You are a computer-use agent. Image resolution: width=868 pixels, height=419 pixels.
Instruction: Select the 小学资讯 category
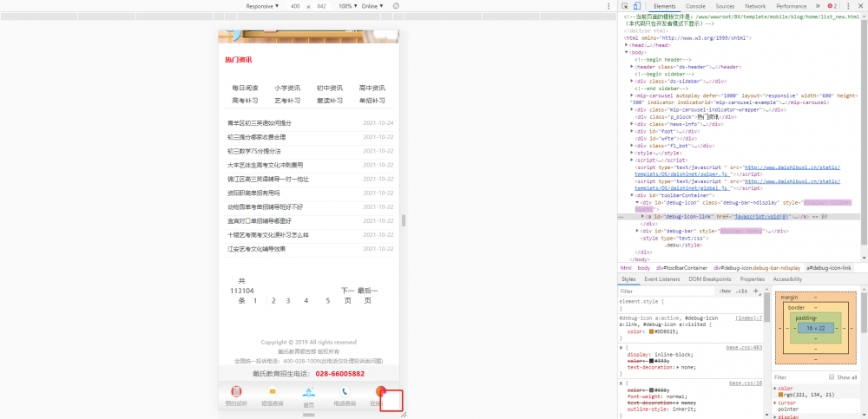(287, 88)
